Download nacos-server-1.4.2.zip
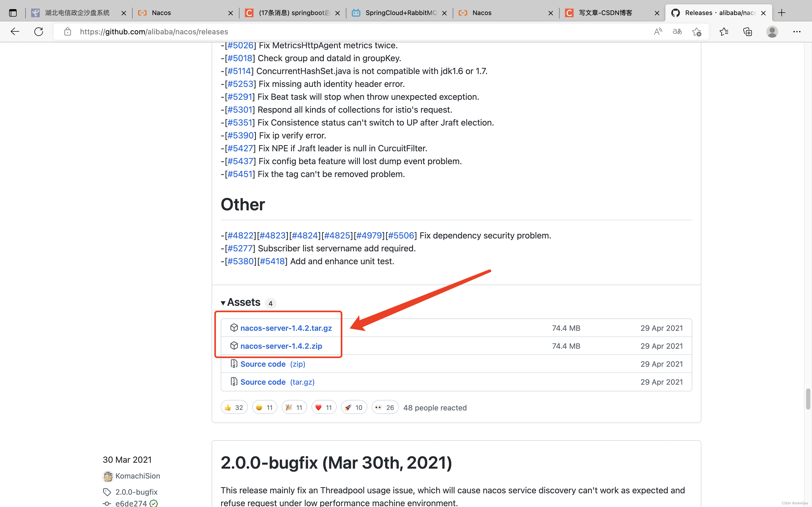The width and height of the screenshot is (812, 507). click(x=281, y=346)
